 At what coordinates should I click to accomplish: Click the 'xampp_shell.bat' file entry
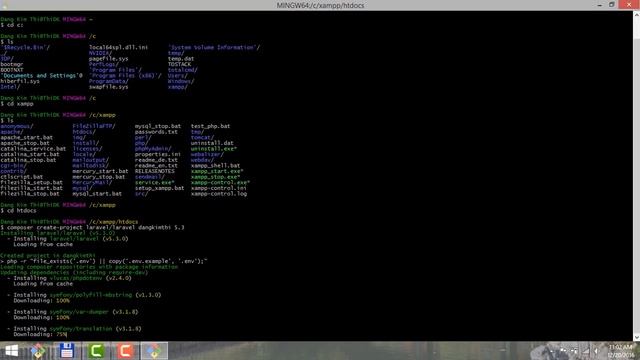tap(216, 166)
